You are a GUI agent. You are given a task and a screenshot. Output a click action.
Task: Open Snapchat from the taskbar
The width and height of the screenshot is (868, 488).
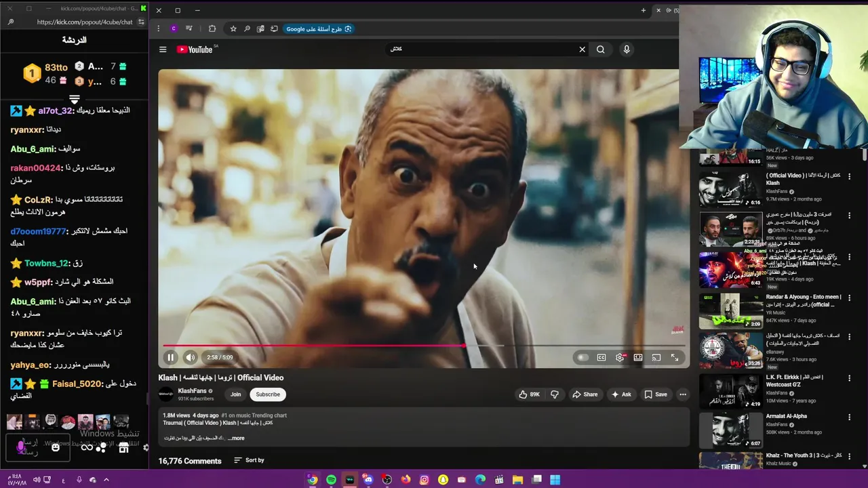pyautogui.click(x=443, y=480)
